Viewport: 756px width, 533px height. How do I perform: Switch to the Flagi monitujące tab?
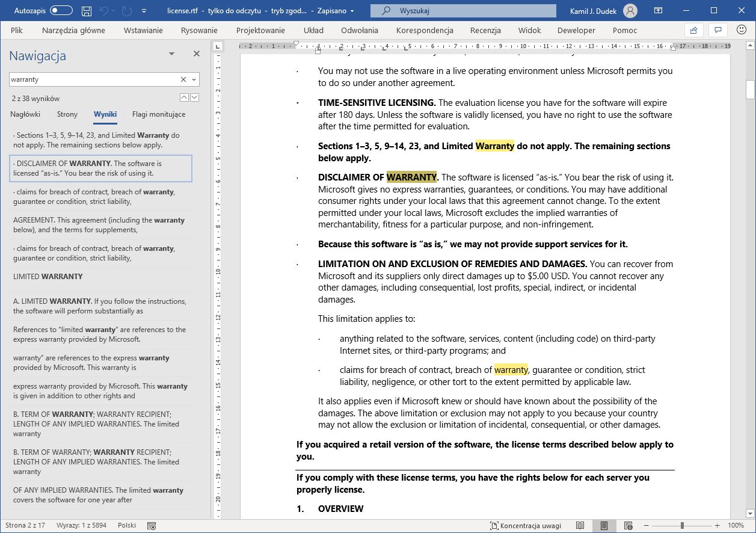point(159,114)
